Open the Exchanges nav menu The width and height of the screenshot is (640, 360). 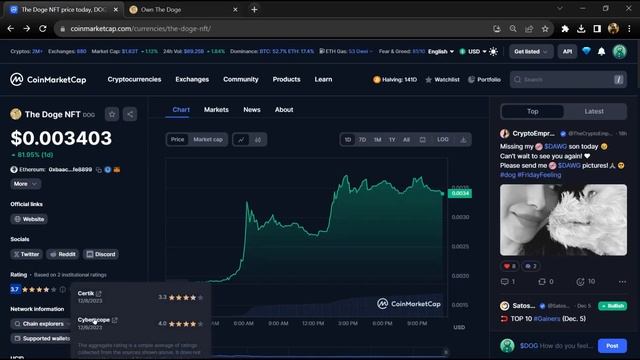pyautogui.click(x=192, y=80)
